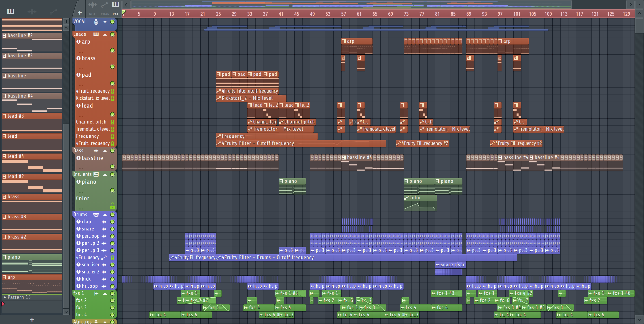
Task: Select 4Fruity Filter - Drums - Cutoff frequency clip
Action: pyautogui.click(x=366, y=258)
